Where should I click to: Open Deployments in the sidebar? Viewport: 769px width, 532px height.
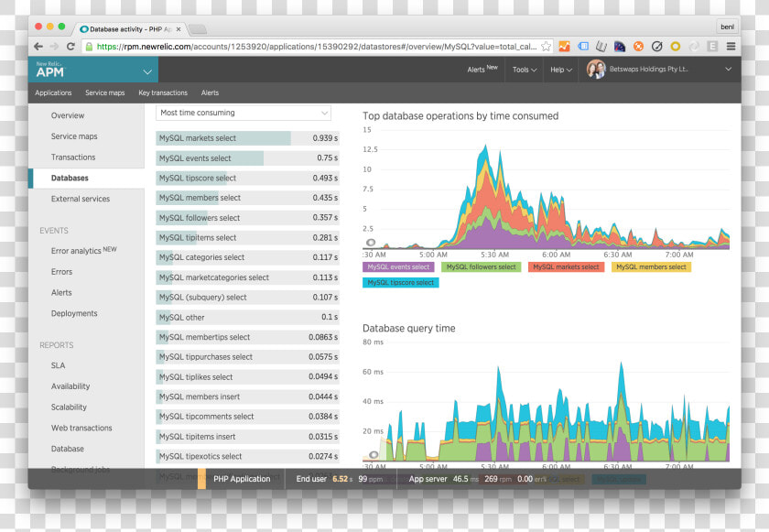point(74,313)
